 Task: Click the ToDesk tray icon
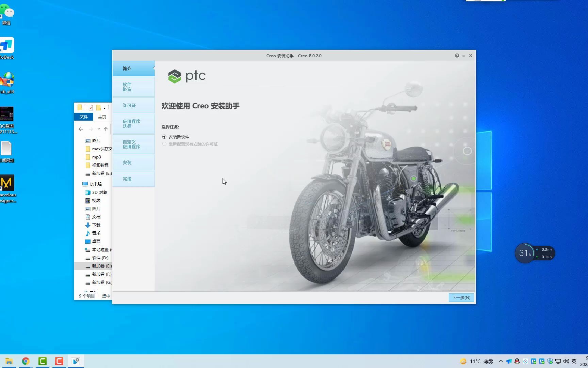click(509, 361)
